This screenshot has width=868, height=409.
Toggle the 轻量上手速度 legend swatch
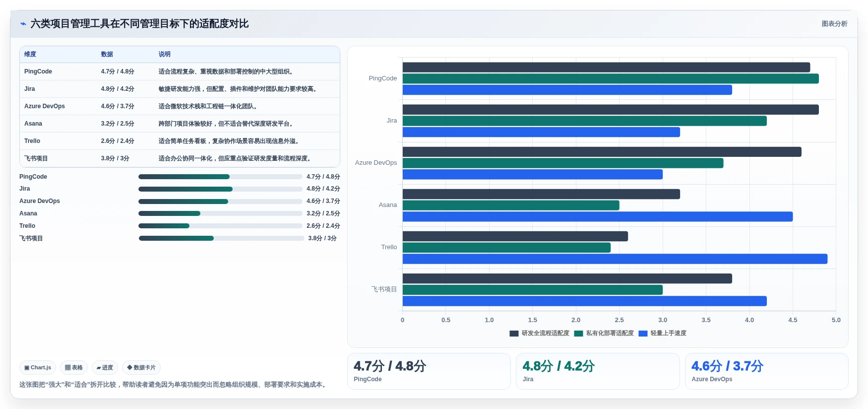643,334
